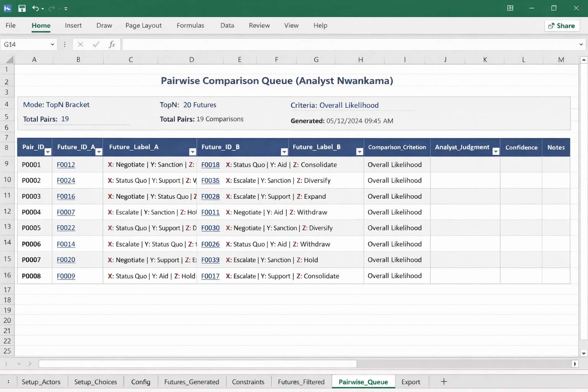Switch to the Setup_Choices sheet

tap(96, 382)
